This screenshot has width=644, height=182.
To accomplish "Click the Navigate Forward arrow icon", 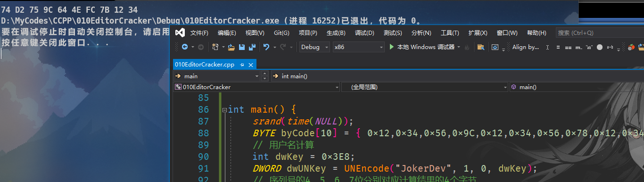I will pos(201,47).
